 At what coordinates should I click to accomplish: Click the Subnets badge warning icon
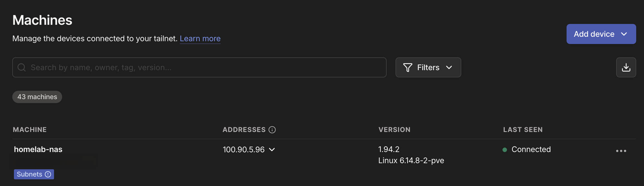click(48, 174)
